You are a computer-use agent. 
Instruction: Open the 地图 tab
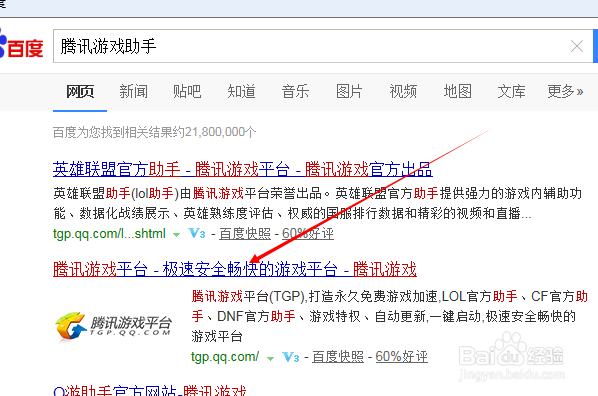[x=458, y=92]
